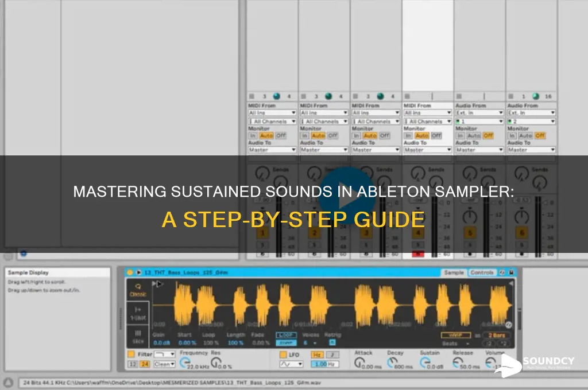Toggle the Retrig button
The width and height of the screenshot is (588, 390).
coord(332,342)
